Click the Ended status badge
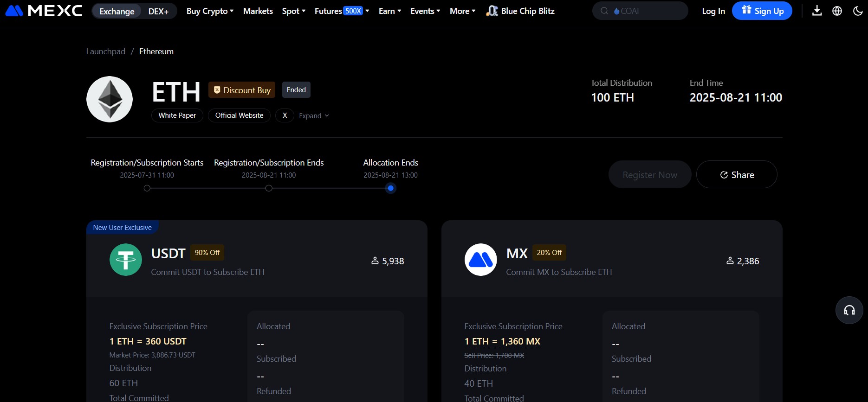The image size is (868, 402). point(296,90)
